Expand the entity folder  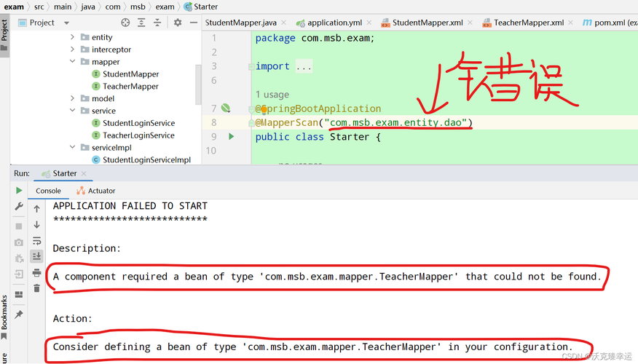(x=72, y=37)
